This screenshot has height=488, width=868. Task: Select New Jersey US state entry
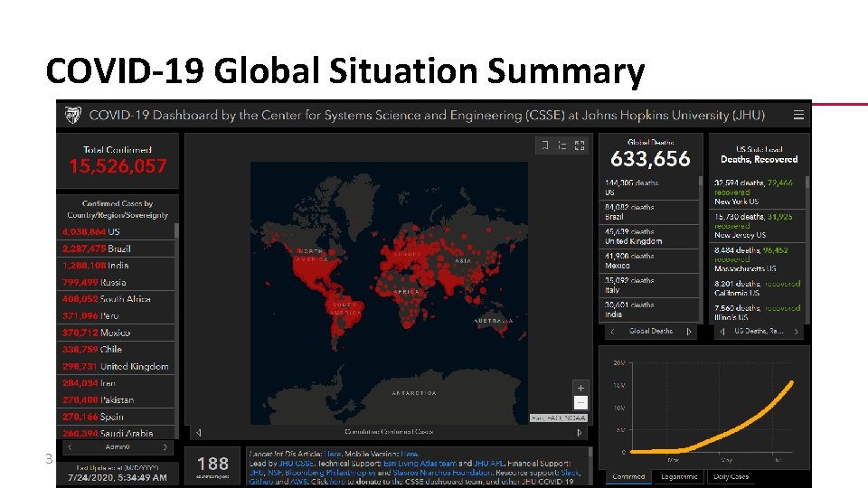pos(758,226)
